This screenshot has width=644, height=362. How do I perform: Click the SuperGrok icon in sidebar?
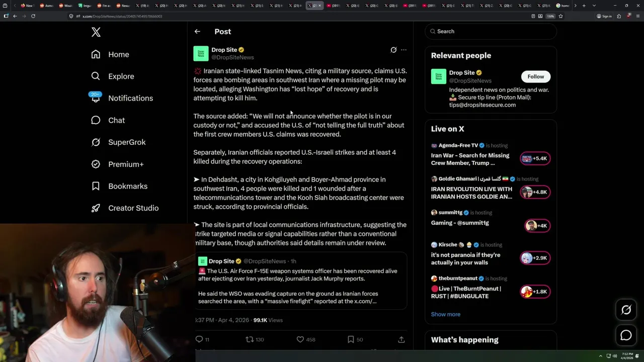(x=96, y=142)
